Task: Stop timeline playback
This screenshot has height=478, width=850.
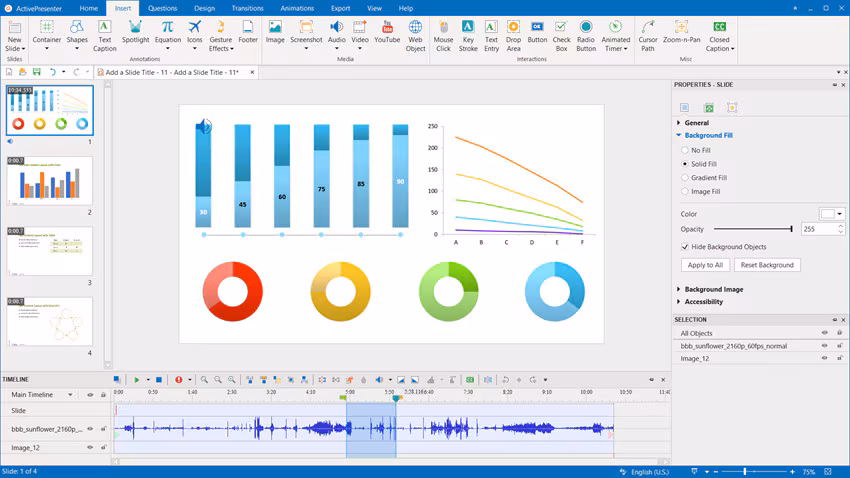Action: [159, 380]
